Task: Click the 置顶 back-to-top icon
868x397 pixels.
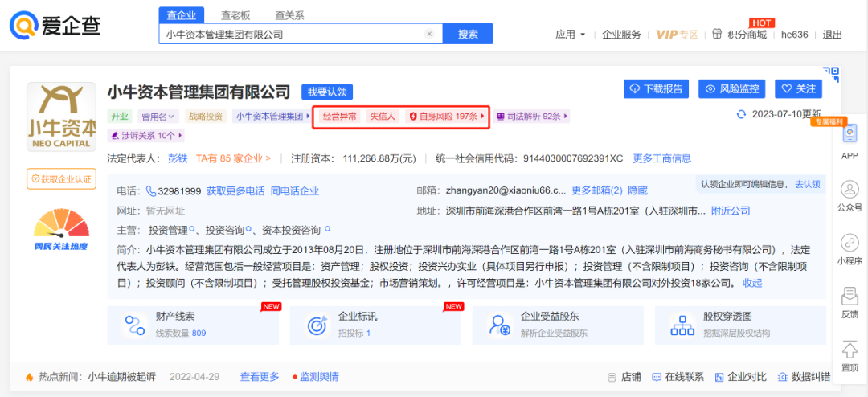Action: point(850,352)
